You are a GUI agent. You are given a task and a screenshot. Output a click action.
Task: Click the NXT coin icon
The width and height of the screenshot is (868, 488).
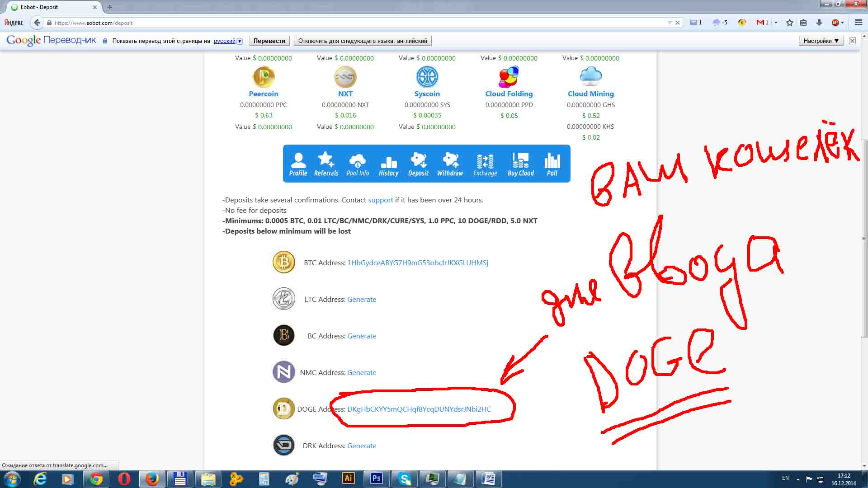[345, 76]
